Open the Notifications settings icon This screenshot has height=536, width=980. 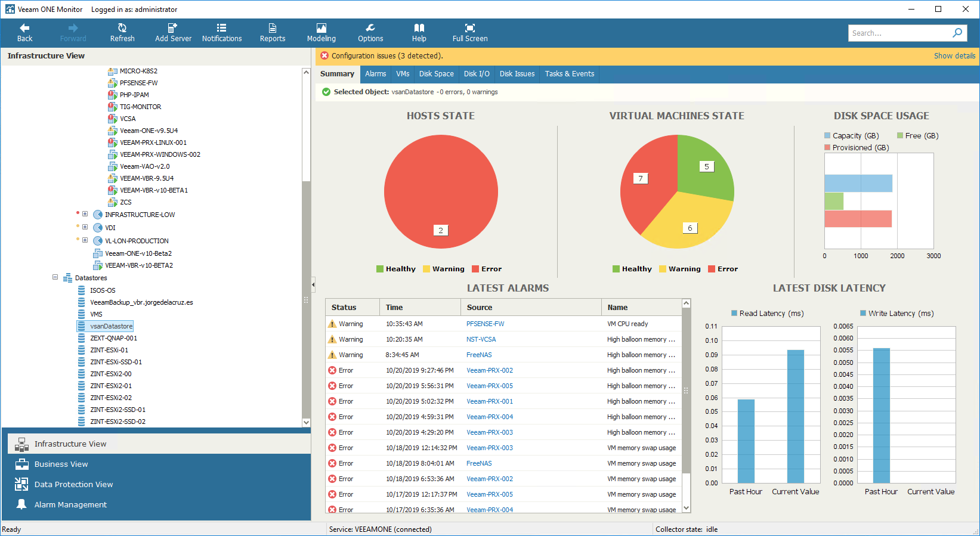pyautogui.click(x=221, y=28)
